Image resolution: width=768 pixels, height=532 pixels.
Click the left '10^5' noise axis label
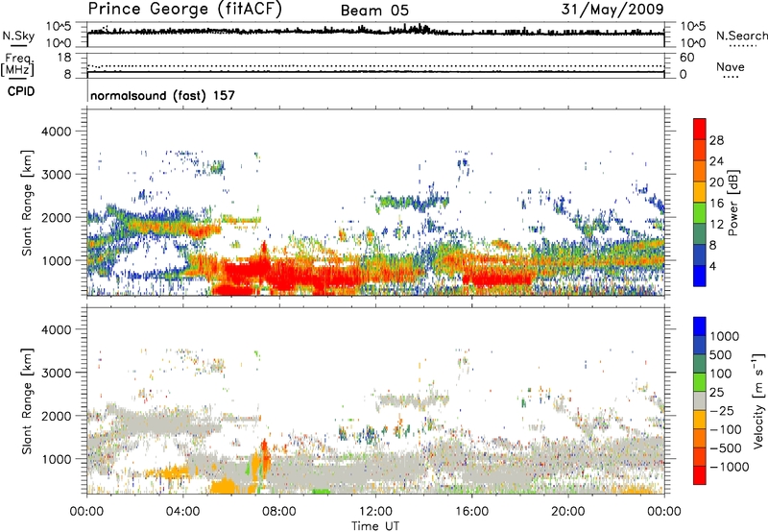pos(59,26)
